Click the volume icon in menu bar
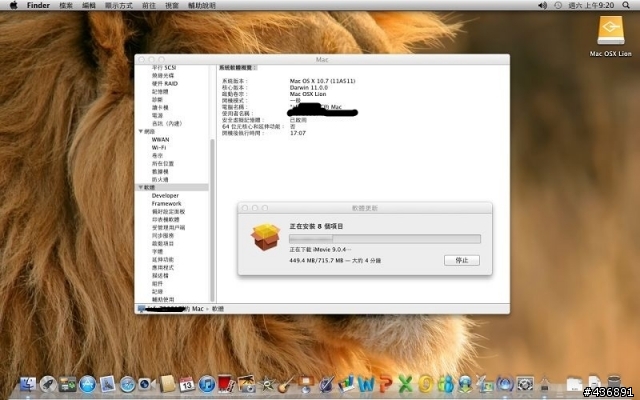640x400 pixels. 542,5
